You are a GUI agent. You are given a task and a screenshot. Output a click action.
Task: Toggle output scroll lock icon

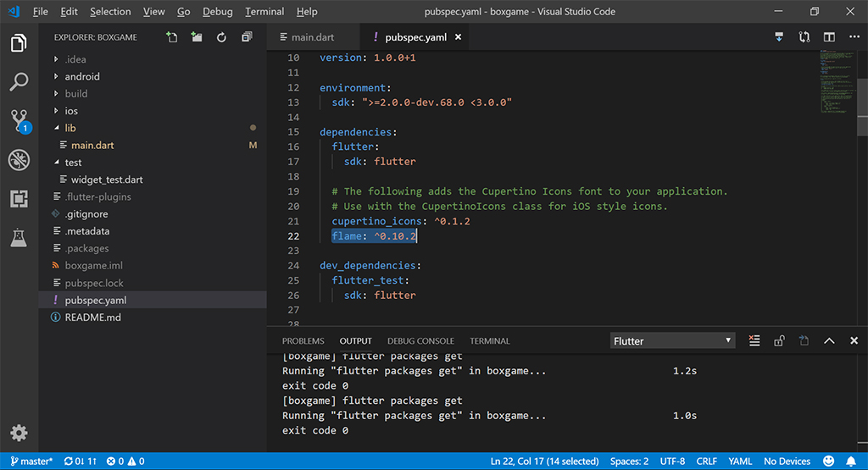(779, 340)
